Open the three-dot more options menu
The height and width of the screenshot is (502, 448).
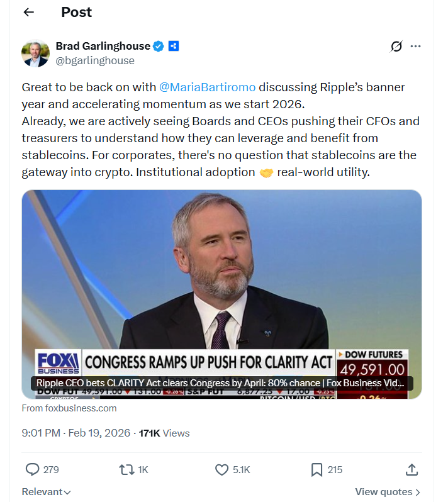(415, 46)
